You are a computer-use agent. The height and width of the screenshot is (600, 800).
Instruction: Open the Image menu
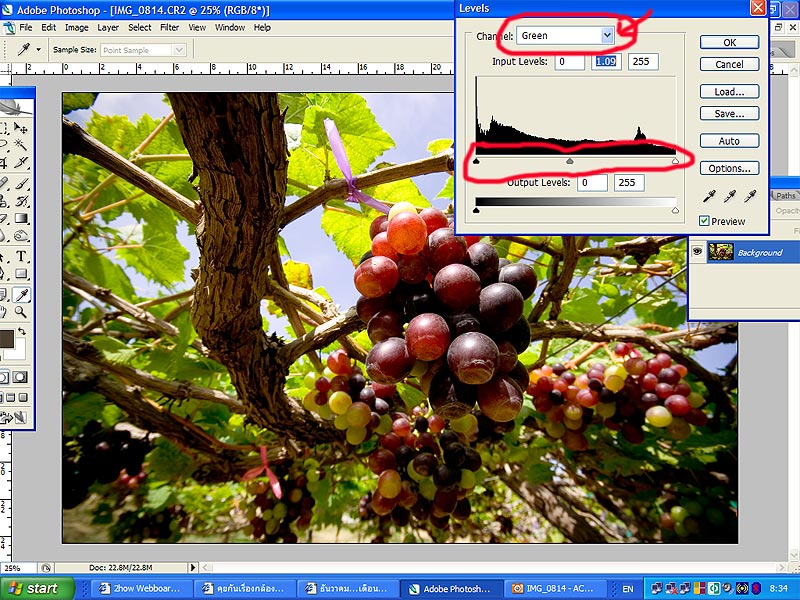click(x=76, y=28)
